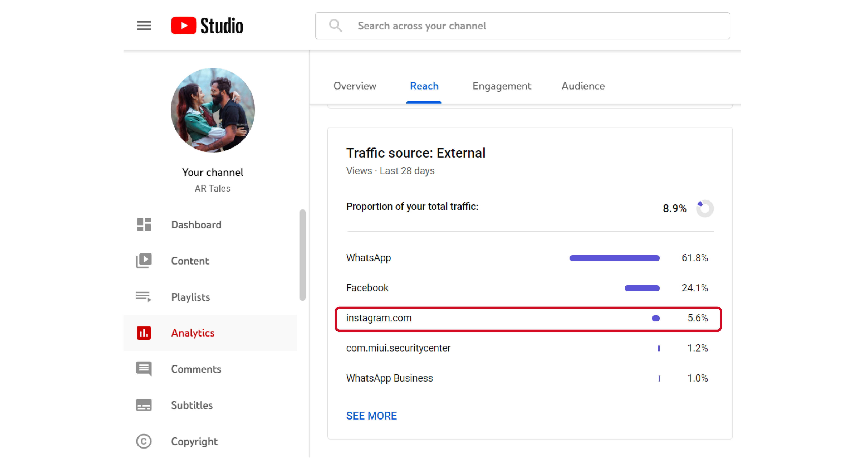This screenshot has width=868, height=468.
Task: Click the 24.1% value for Facebook
Action: [695, 288]
